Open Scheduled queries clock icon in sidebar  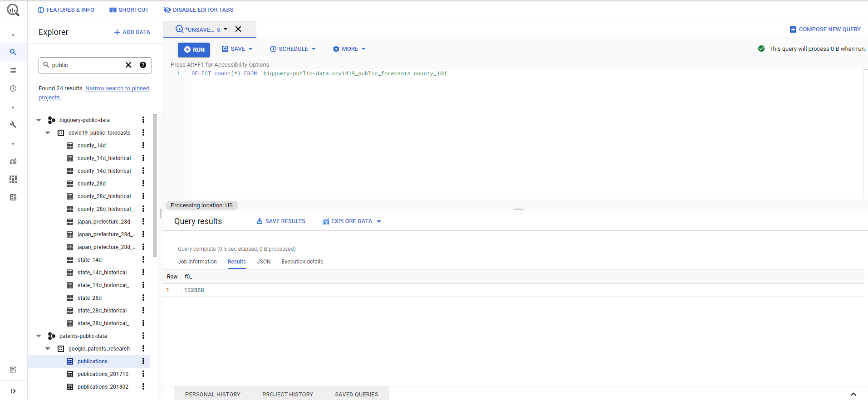point(13,88)
